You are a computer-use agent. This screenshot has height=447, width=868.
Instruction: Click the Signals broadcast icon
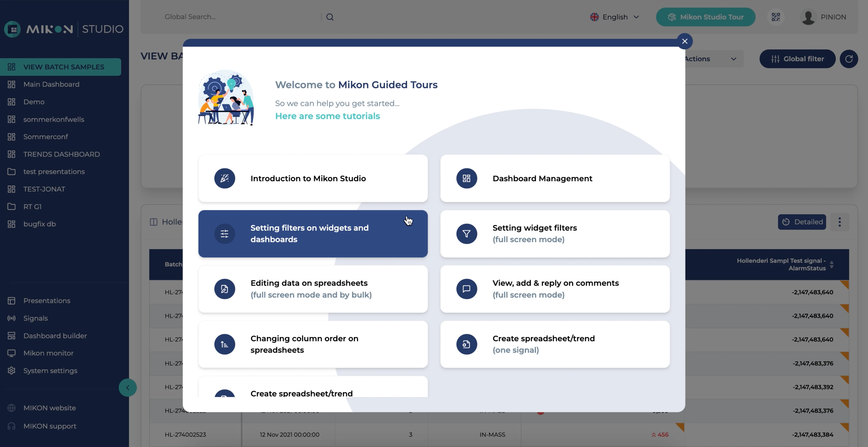click(11, 318)
